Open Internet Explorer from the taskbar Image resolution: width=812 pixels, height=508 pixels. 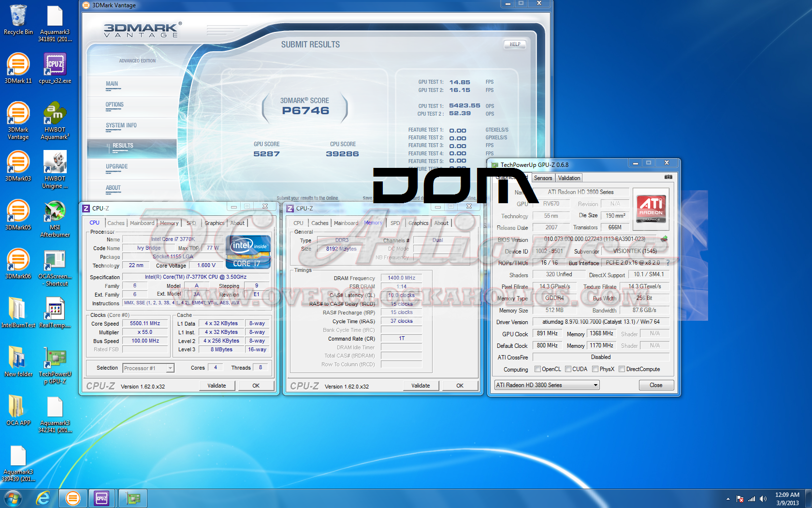tap(43, 498)
